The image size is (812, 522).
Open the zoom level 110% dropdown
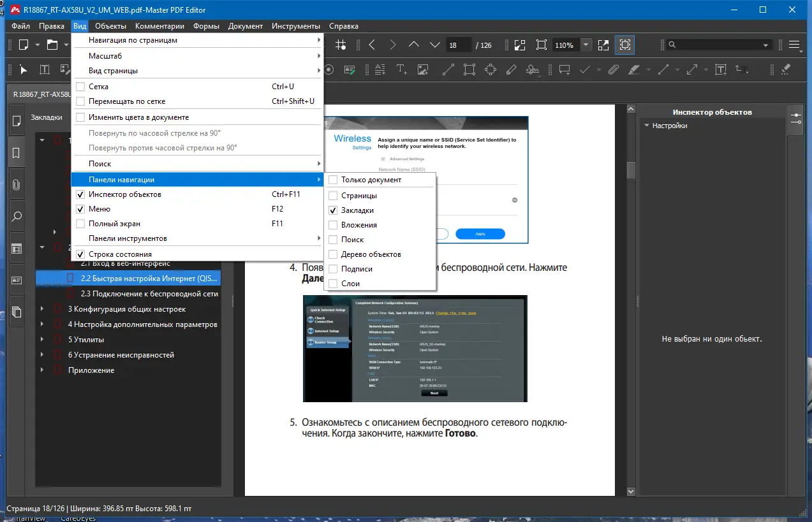click(586, 45)
